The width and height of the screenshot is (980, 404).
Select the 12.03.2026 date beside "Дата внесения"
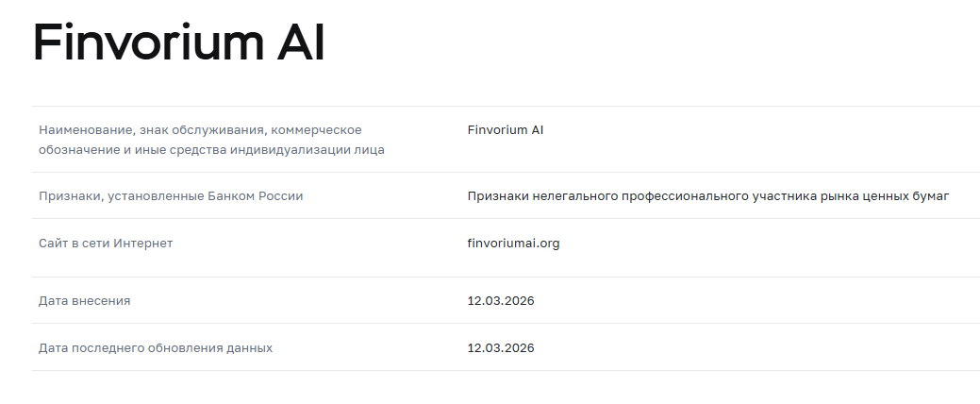(x=500, y=300)
